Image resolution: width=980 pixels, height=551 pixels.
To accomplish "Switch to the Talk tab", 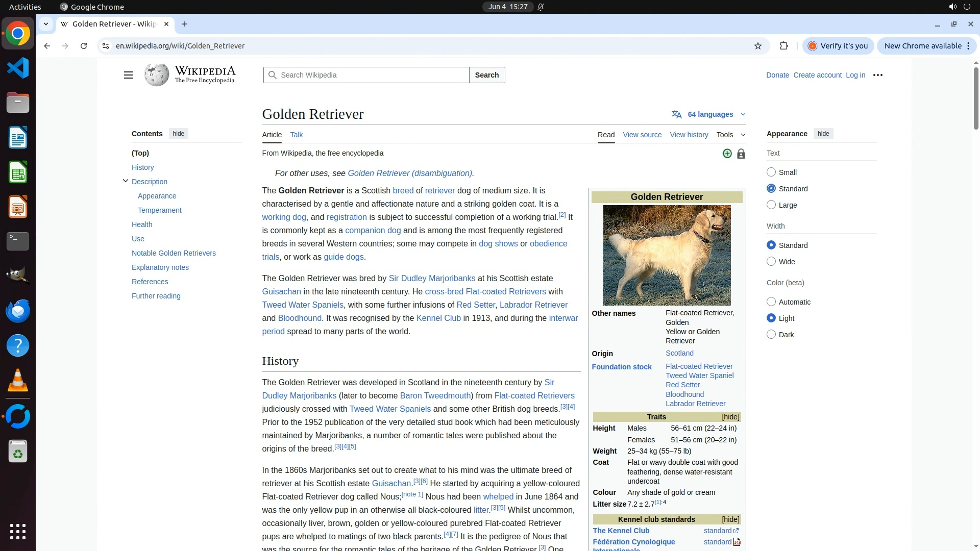I will tap(296, 135).
